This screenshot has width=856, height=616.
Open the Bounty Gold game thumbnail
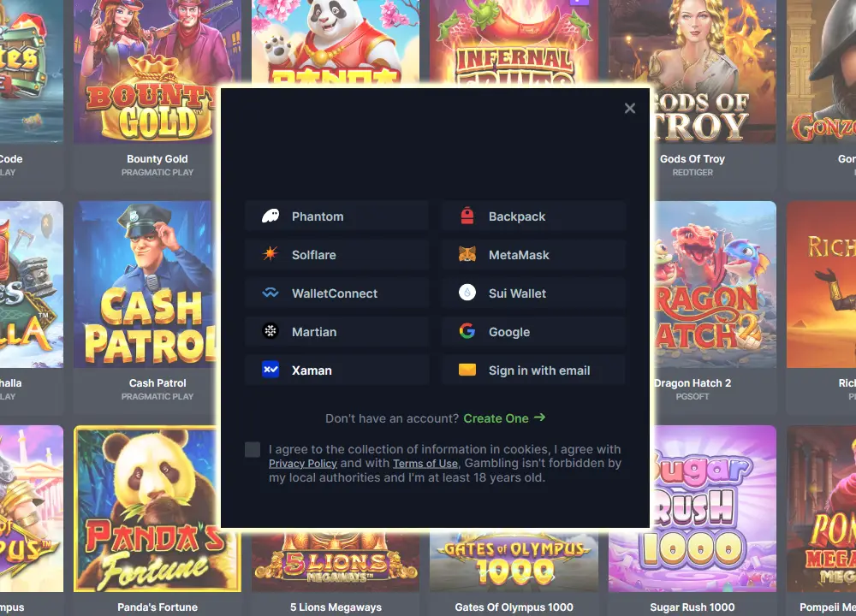[146, 71]
